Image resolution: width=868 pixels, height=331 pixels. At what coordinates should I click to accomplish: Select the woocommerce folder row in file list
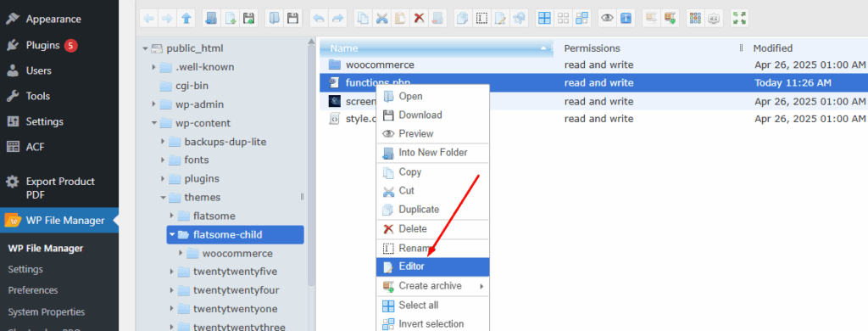coord(593,65)
